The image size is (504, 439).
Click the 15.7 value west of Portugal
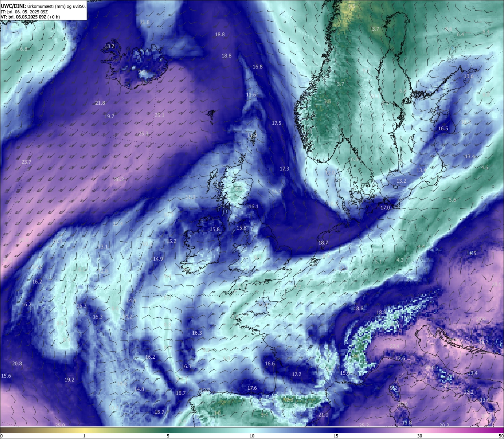[x=159, y=412]
